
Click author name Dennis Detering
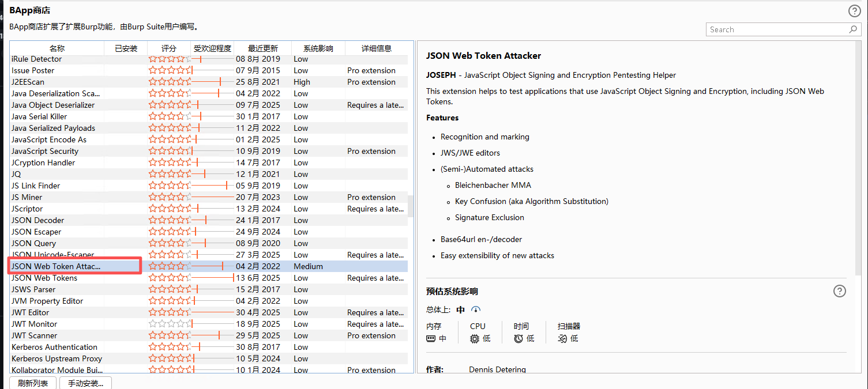coord(497,369)
